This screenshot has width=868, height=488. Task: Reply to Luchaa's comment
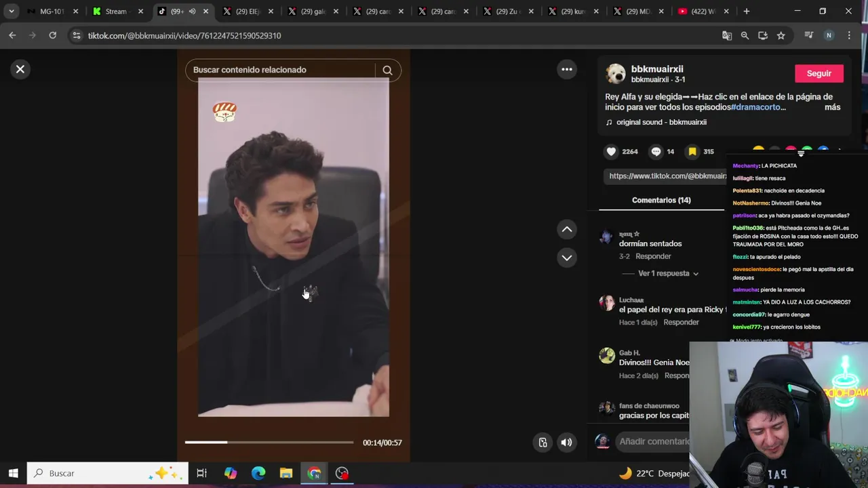(x=681, y=322)
